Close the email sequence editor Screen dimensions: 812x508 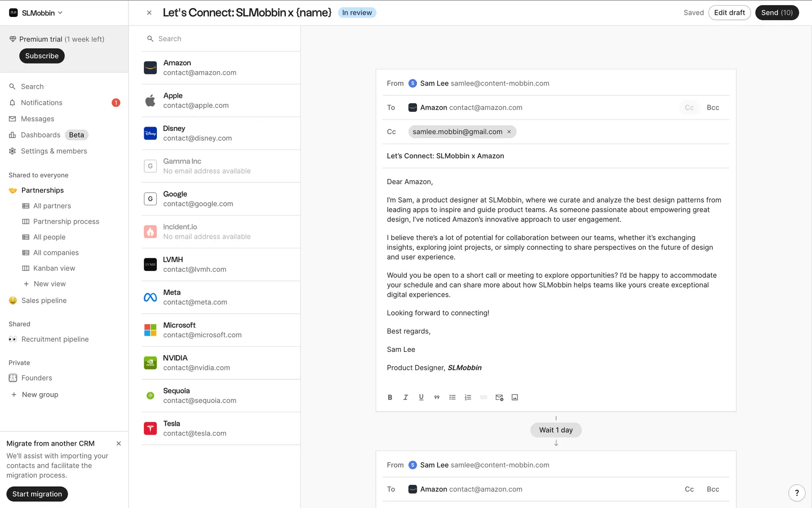click(149, 13)
